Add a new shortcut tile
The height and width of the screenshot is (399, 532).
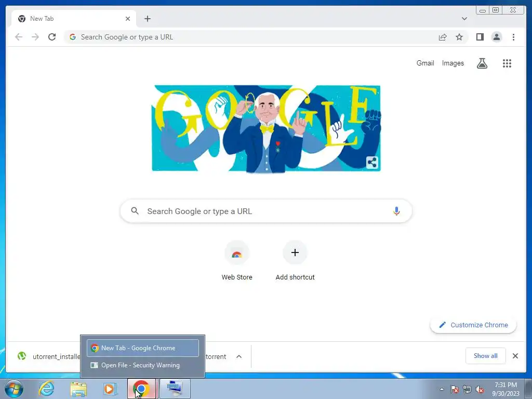point(295,261)
